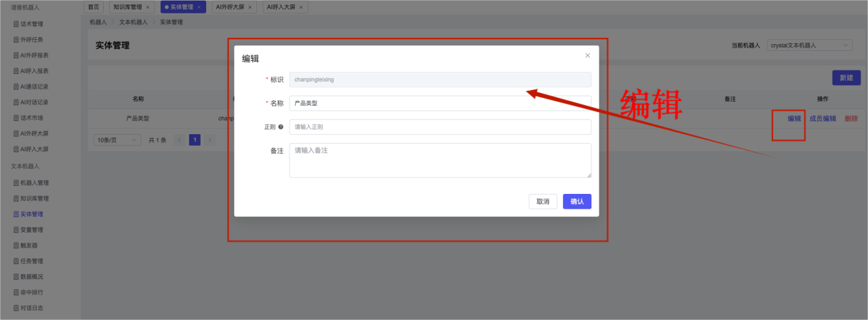Switch to the 首页 tab
This screenshot has height=320, width=868.
point(94,7)
